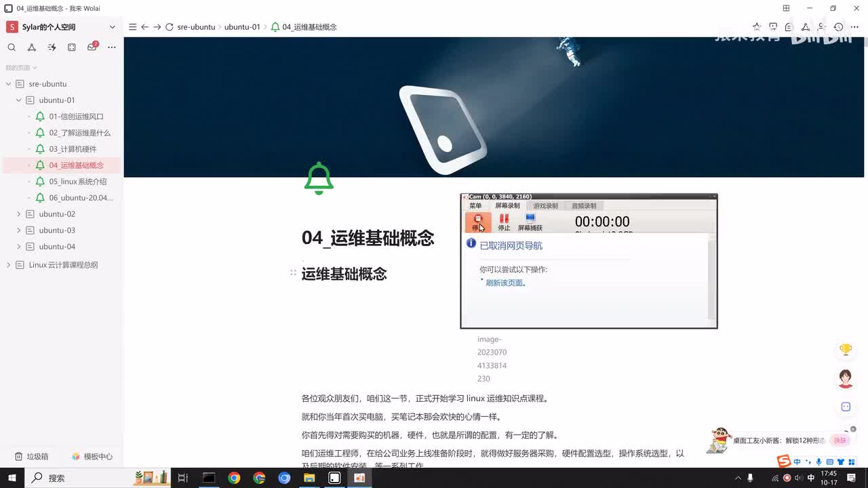Viewport: 868px width, 488px height.
Task: Open page more options in top bar
Action: coord(855,27)
